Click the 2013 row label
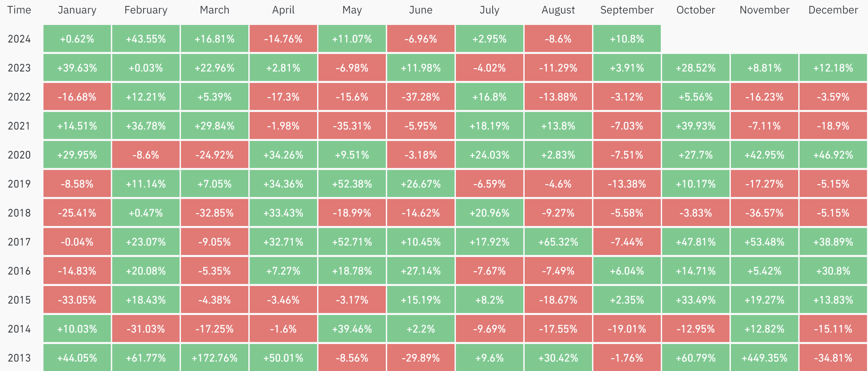The height and width of the screenshot is (371, 868). [x=19, y=358]
